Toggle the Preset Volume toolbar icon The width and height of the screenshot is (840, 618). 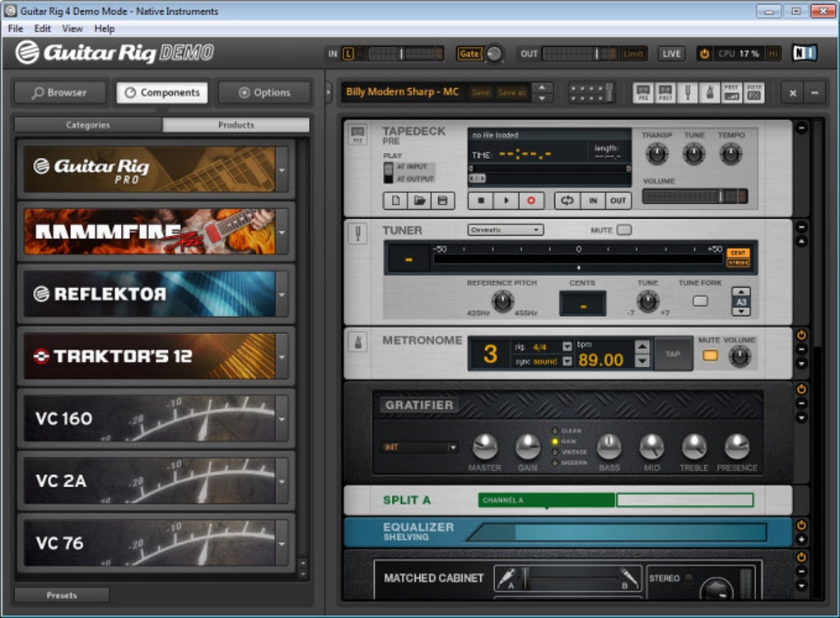point(731,93)
